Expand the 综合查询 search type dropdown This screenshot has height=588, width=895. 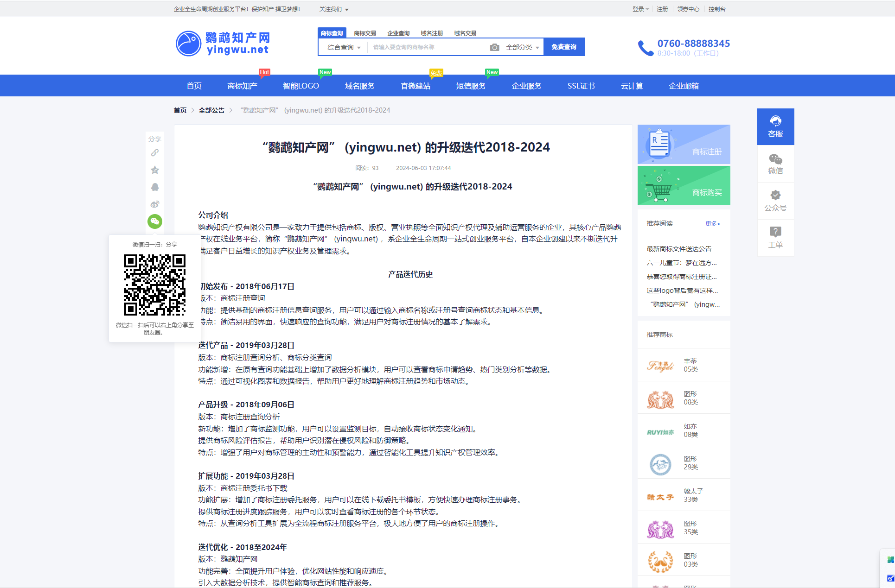pos(344,47)
